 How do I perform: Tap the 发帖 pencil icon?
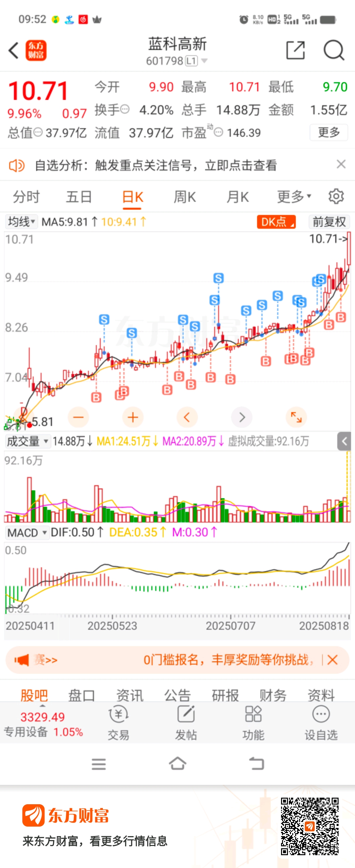186,714
